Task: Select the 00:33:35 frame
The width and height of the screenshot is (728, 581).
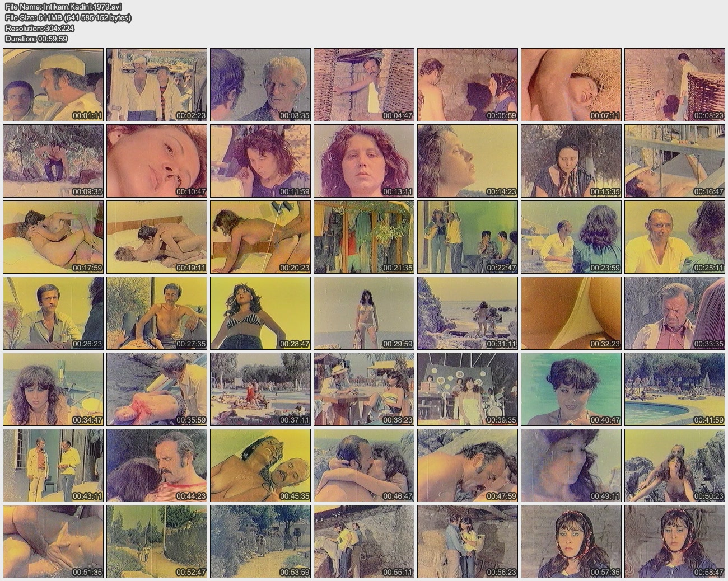Action: pyautogui.click(x=675, y=313)
